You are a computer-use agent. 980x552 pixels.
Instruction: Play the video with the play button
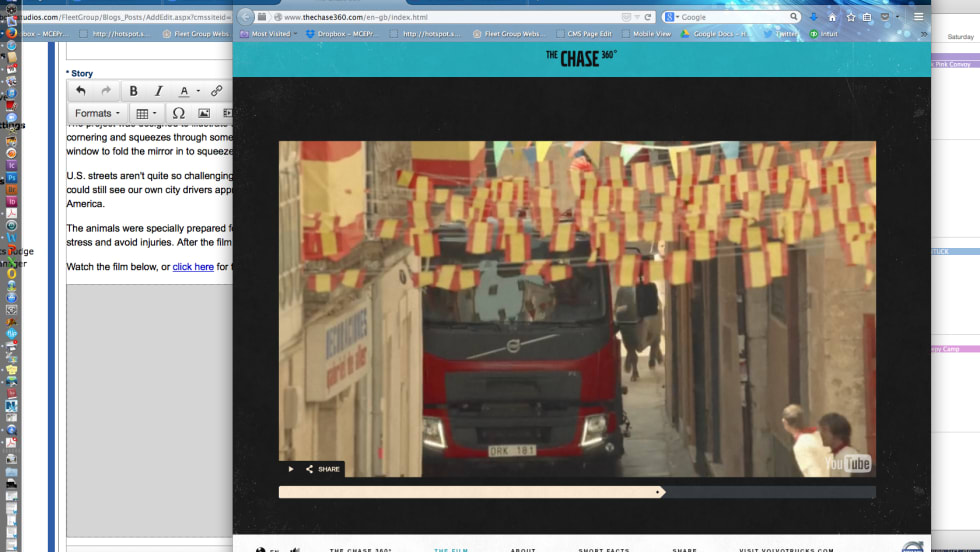coord(291,469)
